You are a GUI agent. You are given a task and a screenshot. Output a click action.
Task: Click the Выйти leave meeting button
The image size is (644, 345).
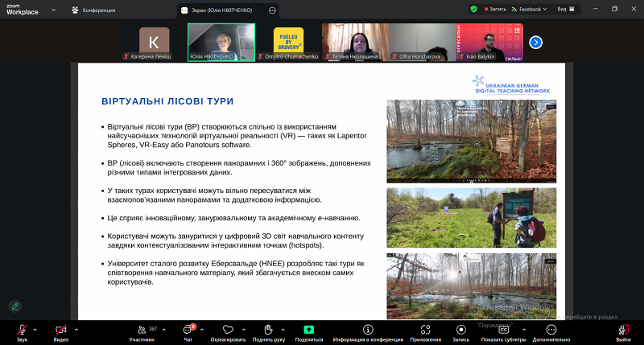[x=623, y=331]
